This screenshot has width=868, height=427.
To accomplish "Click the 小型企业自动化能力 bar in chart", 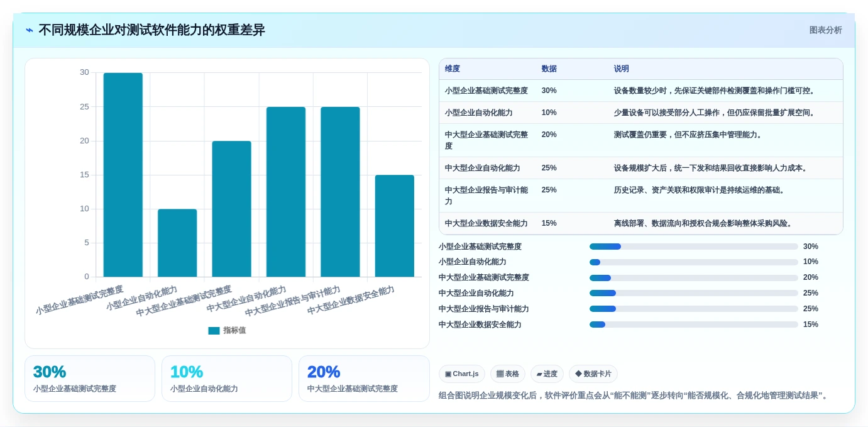I will 177,243.
